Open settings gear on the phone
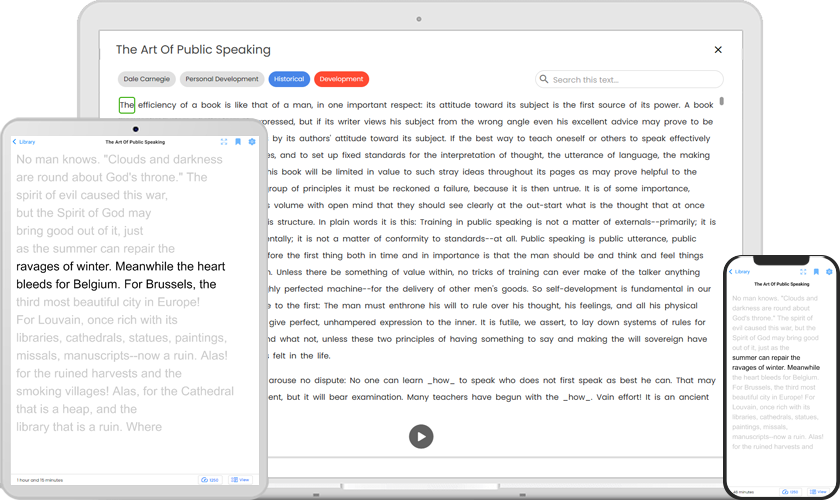 coord(829,272)
